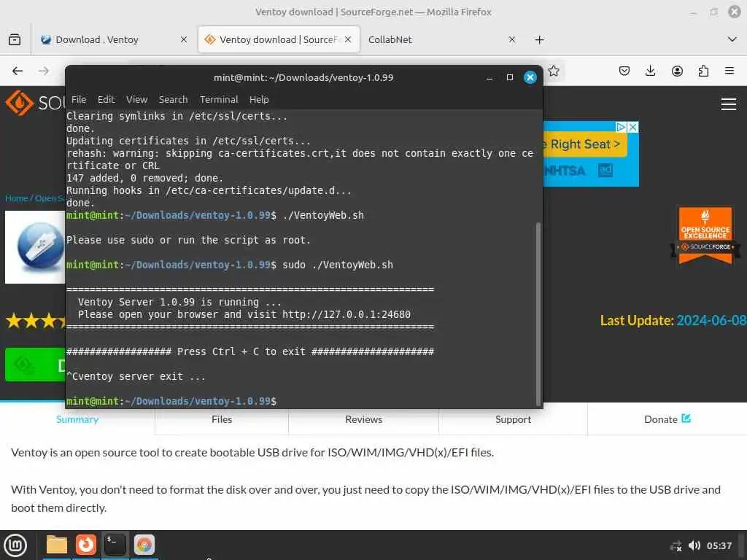
Task: Open Firefox extensions puzzle icon
Action: (x=703, y=71)
